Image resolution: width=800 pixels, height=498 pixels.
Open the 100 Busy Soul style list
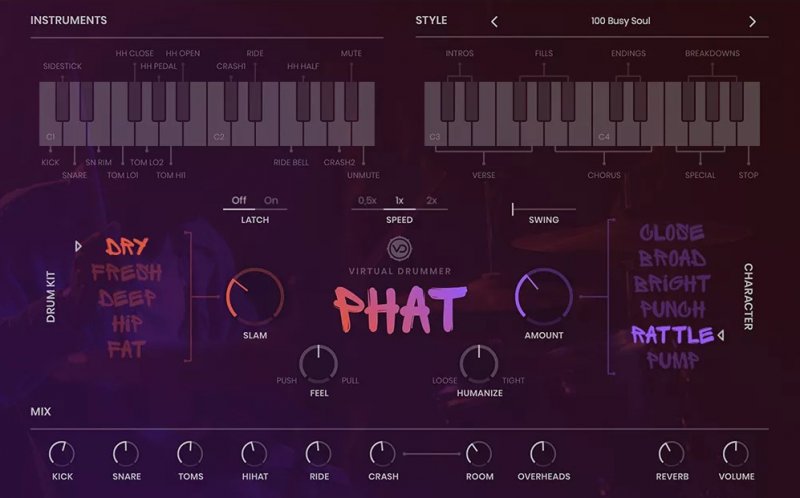[622, 21]
